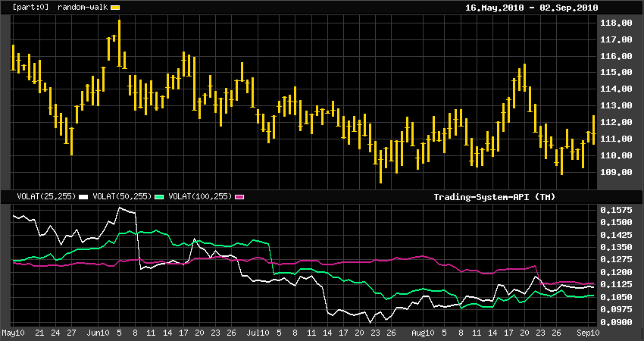The image size is (644, 341).
Task: Click the 0.1125 volatility axis label
Action: (616, 285)
